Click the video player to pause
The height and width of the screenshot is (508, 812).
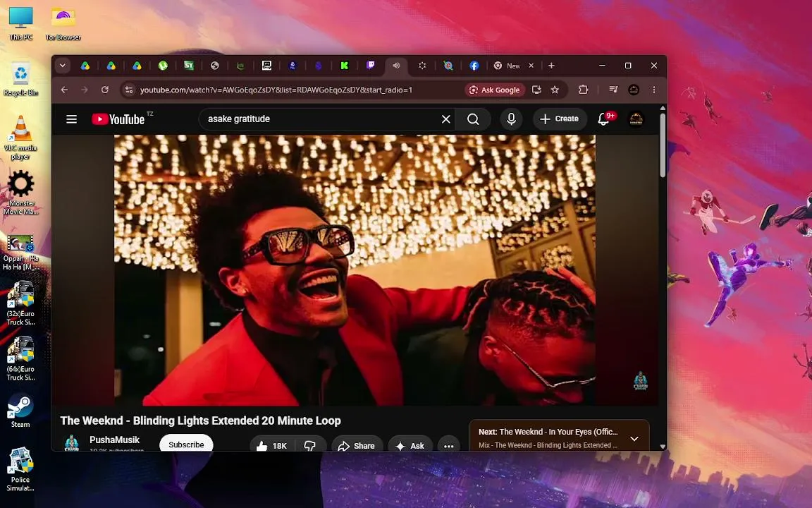coord(355,270)
